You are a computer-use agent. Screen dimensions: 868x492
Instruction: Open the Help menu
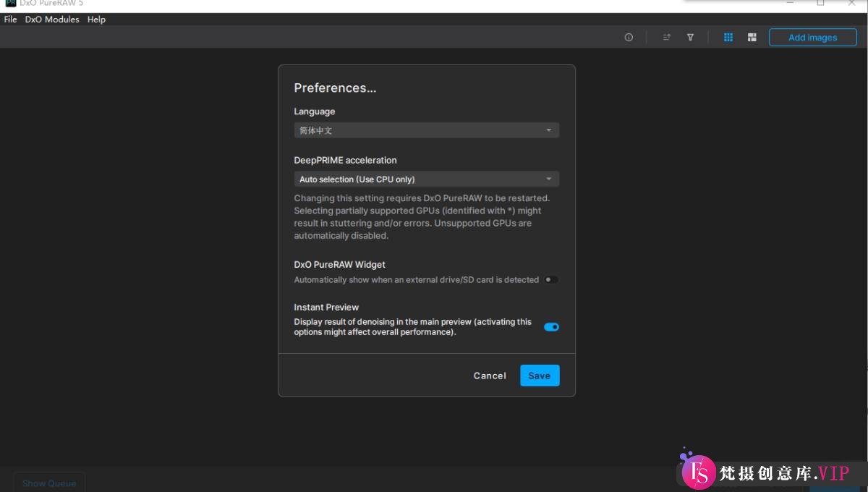pos(96,20)
